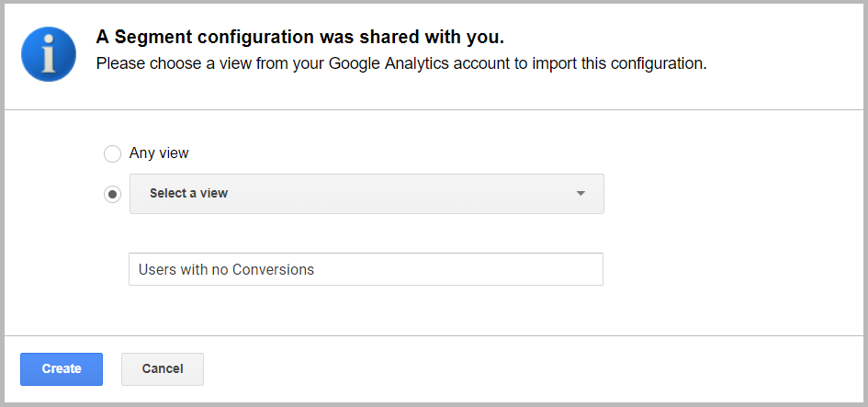This screenshot has width=868, height=407.
Task: Dismiss the dialog using Cancel
Action: pyautogui.click(x=163, y=368)
